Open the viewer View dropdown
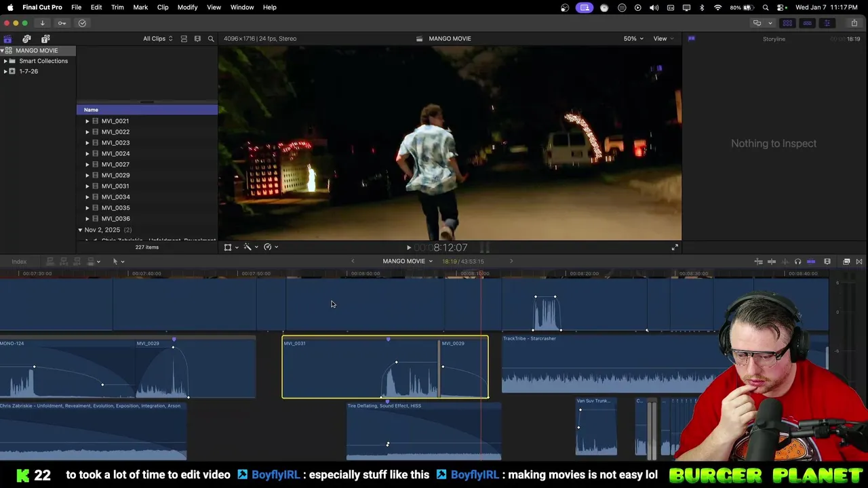Screen dimensions: 868x488 pos(663,39)
